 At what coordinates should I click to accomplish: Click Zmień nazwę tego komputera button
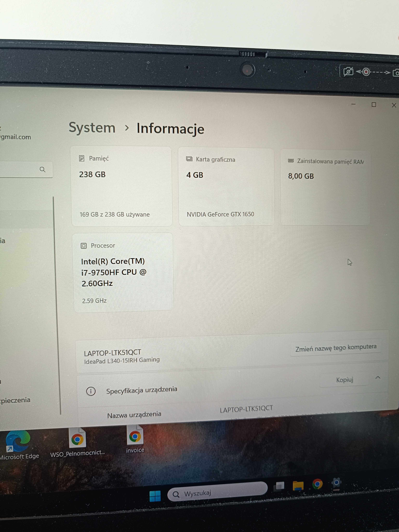[x=336, y=348]
